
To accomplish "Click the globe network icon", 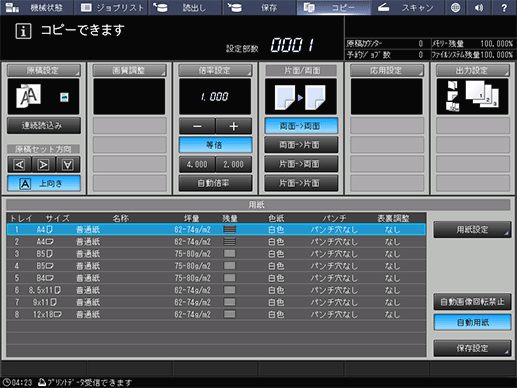I will click(455, 7).
